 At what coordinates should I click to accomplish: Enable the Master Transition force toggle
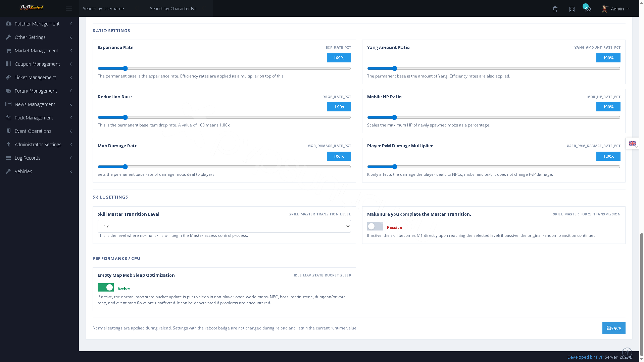pos(375,226)
